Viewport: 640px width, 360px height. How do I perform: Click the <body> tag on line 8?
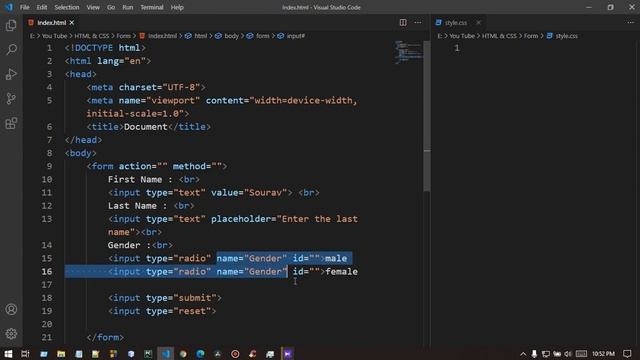(80, 153)
